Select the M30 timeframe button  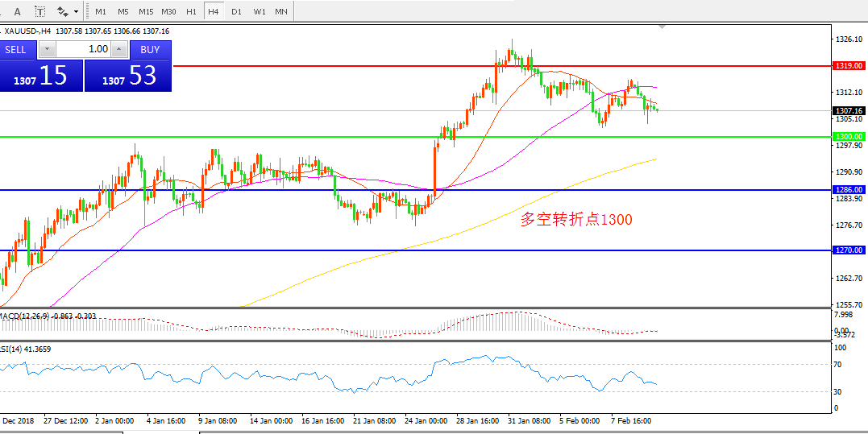pos(168,11)
